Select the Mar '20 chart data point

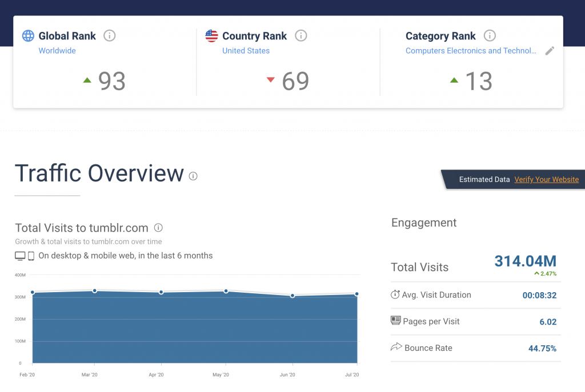[x=95, y=290]
